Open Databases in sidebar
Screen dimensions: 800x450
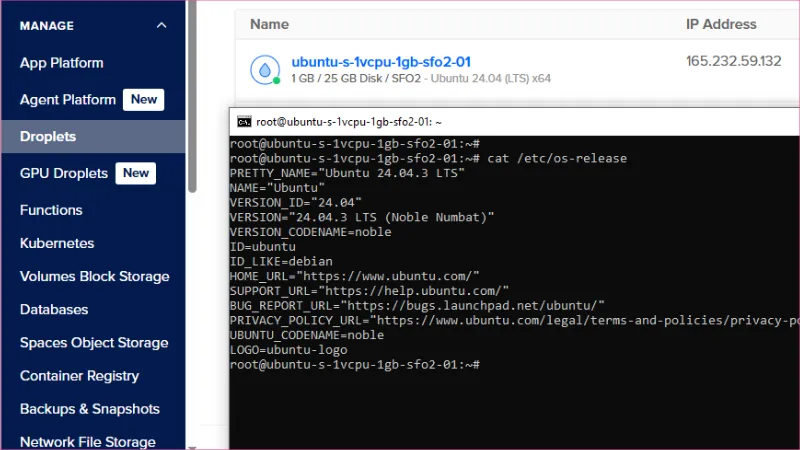[x=54, y=309]
